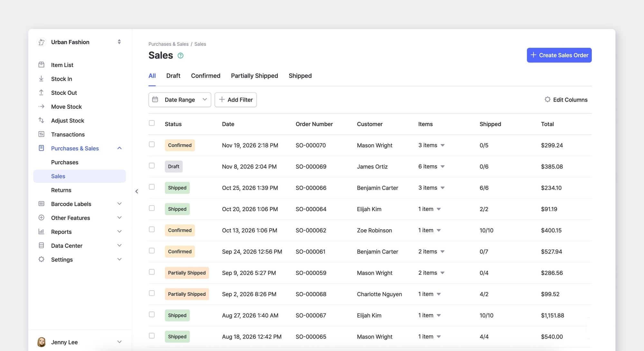The height and width of the screenshot is (351, 644).
Task: Check the box for order SO-000068
Action: 152,293
